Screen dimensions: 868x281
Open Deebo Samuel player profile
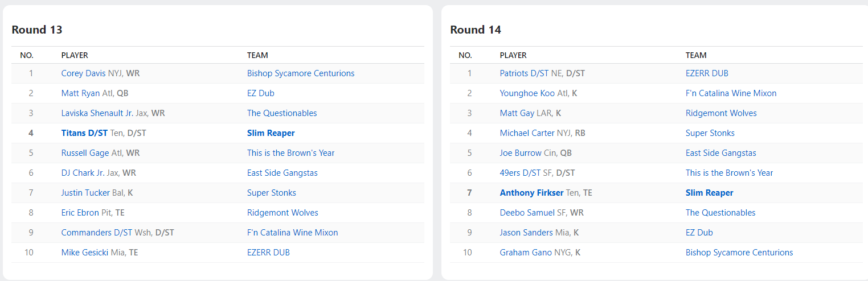(527, 213)
